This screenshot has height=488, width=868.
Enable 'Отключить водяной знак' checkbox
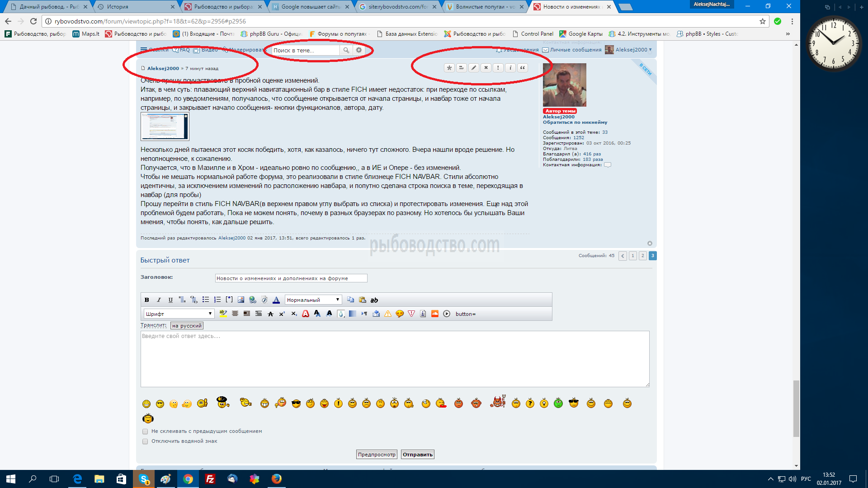click(x=145, y=441)
